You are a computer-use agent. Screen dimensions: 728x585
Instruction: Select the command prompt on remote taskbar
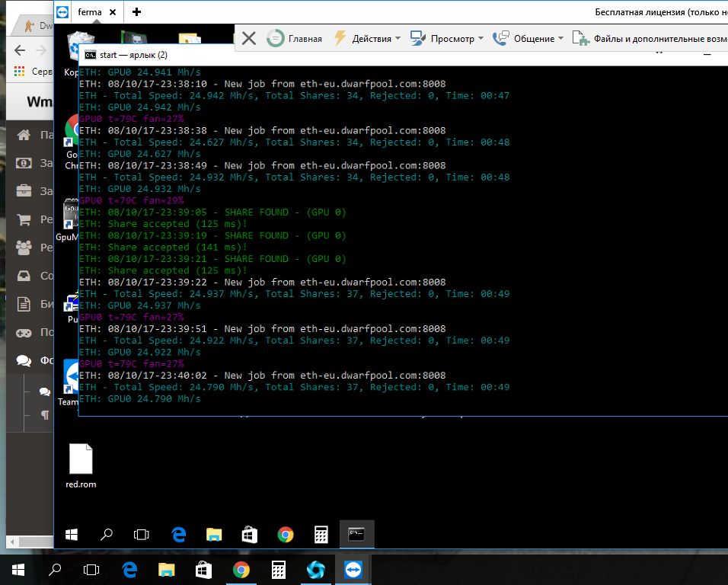click(x=356, y=535)
